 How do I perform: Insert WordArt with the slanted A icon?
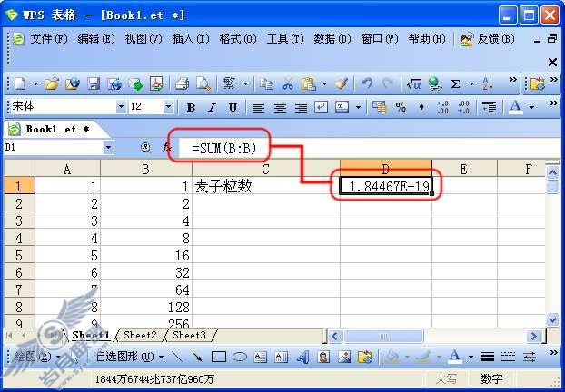tap(302, 357)
